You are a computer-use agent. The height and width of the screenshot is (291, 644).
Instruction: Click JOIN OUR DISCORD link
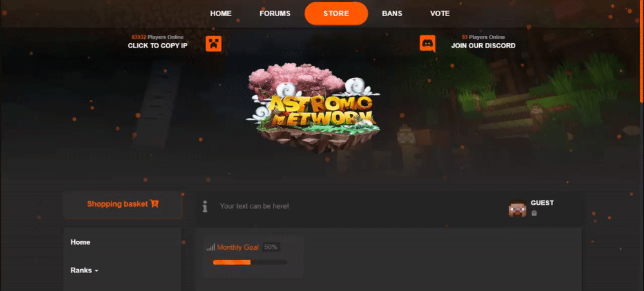pyautogui.click(x=484, y=46)
